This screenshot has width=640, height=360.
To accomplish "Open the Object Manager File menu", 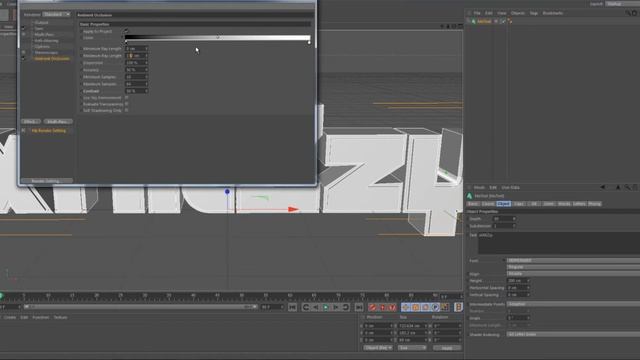I will click(477, 13).
